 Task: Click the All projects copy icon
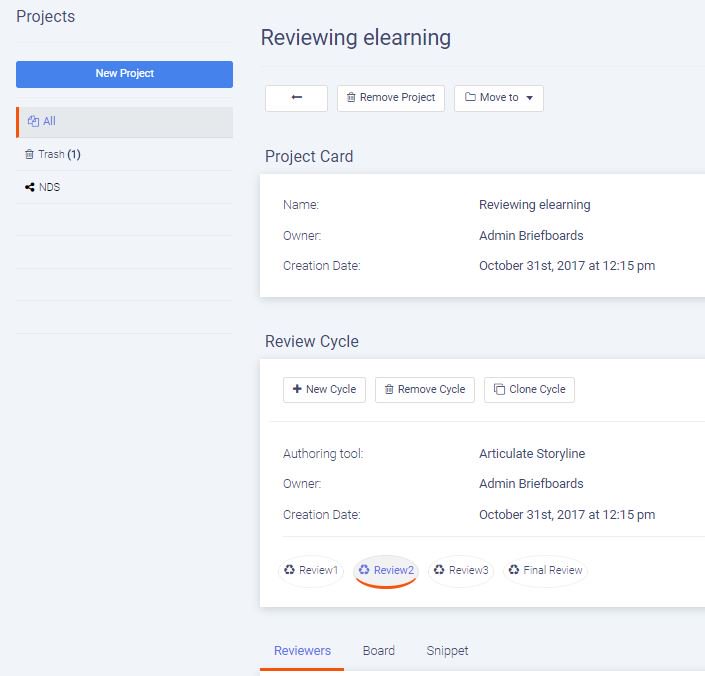coord(33,121)
